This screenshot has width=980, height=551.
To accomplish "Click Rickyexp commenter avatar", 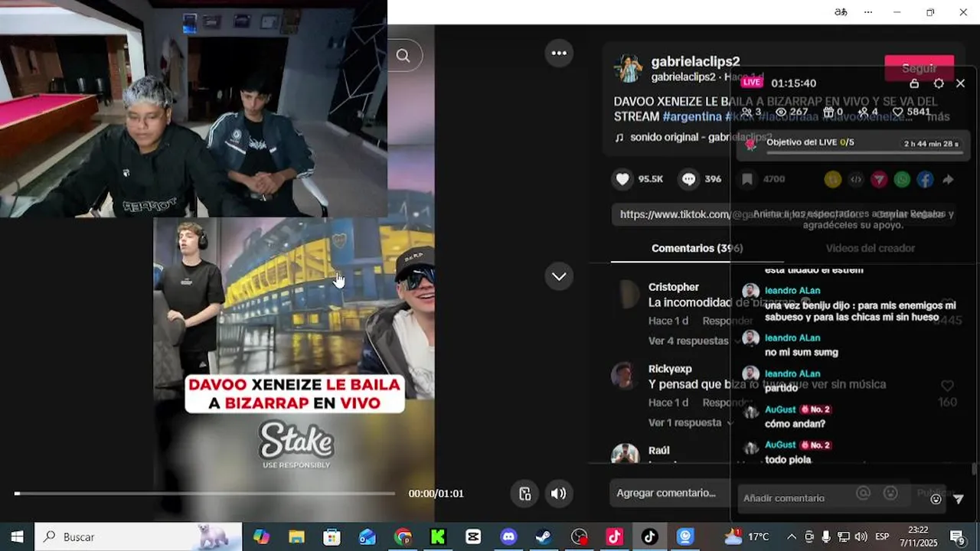I will point(625,376).
